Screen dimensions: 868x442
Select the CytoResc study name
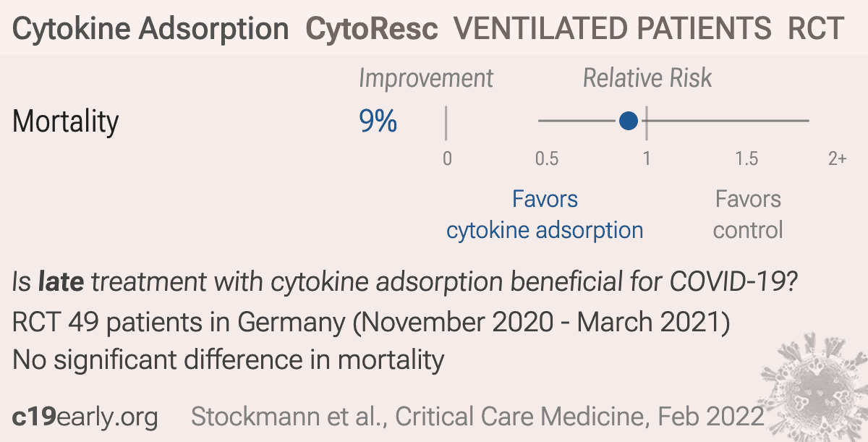click(372, 29)
